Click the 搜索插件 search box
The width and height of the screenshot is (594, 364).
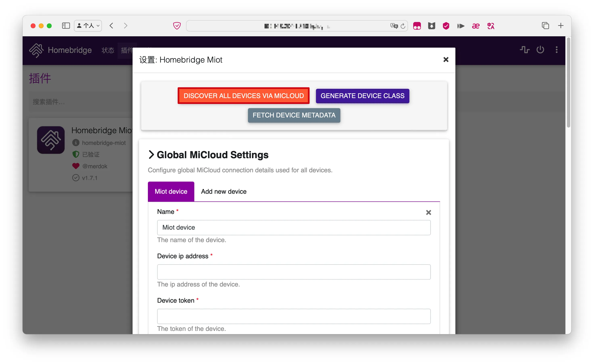coord(81,102)
